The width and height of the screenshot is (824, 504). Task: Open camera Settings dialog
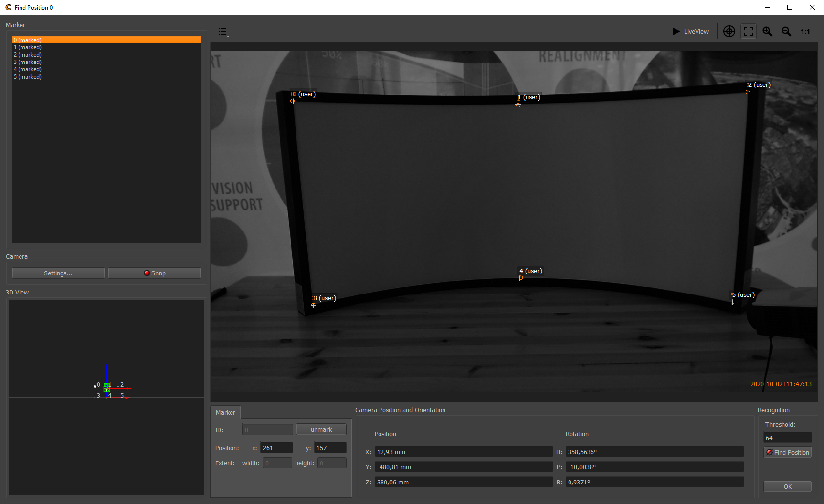tap(58, 273)
